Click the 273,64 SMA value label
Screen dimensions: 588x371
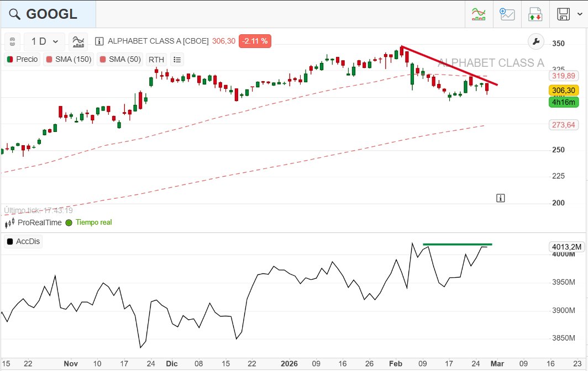tap(564, 125)
